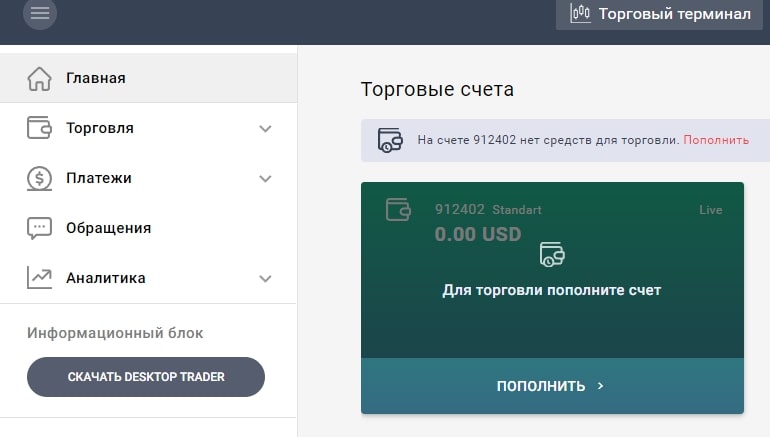
Task: Expand the Аналитика submenu chevron
Action: tap(265, 278)
